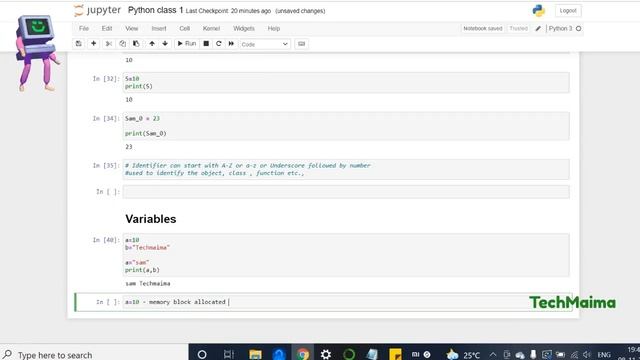Click the Identifier comment cell In [35]
The width and height of the screenshot is (640, 360).
[x=346, y=169]
